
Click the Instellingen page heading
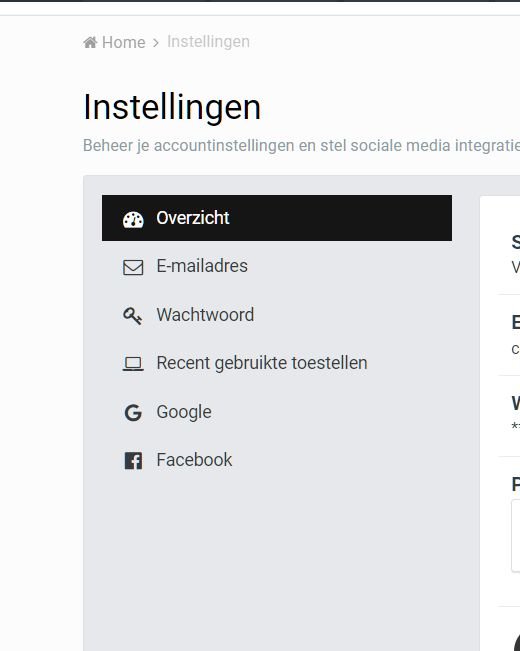[172, 107]
